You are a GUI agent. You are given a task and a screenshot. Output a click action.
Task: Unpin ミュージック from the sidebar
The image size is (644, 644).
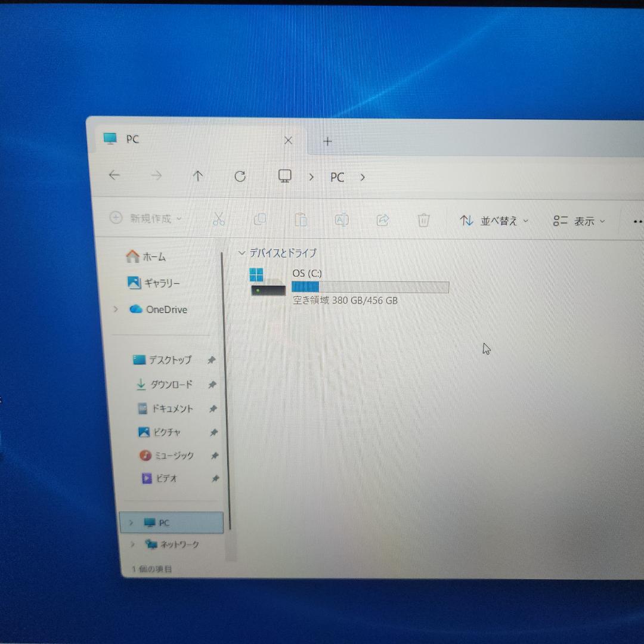coord(213,456)
